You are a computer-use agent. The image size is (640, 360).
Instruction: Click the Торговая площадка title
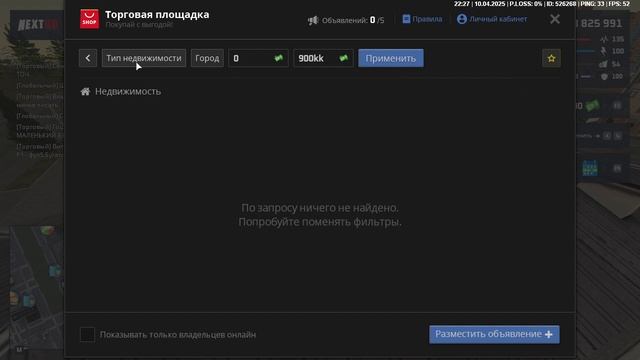(157, 14)
